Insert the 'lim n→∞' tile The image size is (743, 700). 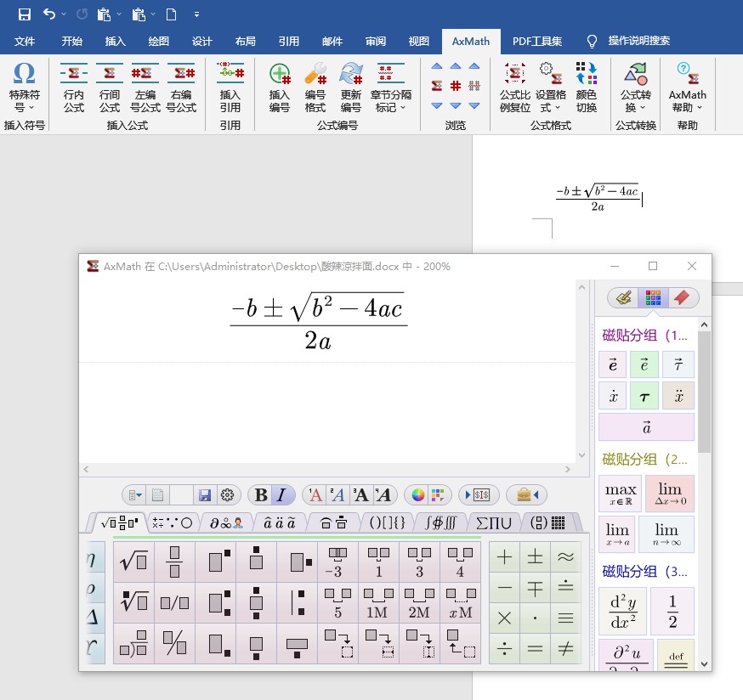click(666, 534)
